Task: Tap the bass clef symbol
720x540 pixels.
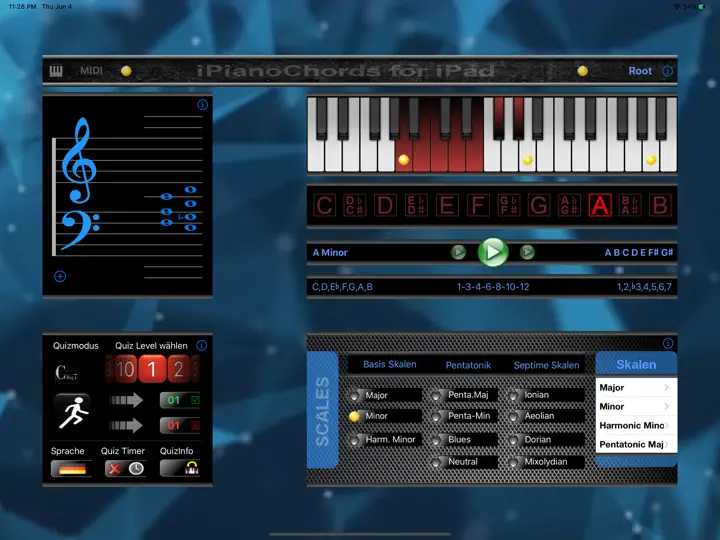Action: (79, 230)
